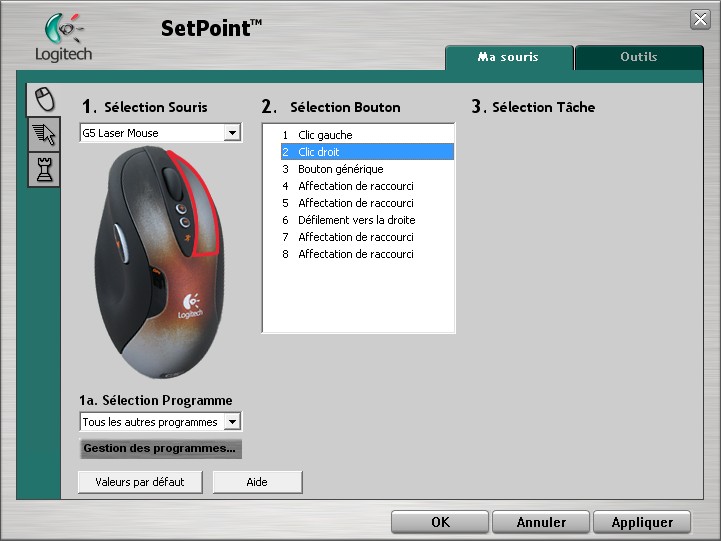Screen dimensions: 721x541
Task: Select button 3 Bouton générique
Action: click(x=367, y=169)
